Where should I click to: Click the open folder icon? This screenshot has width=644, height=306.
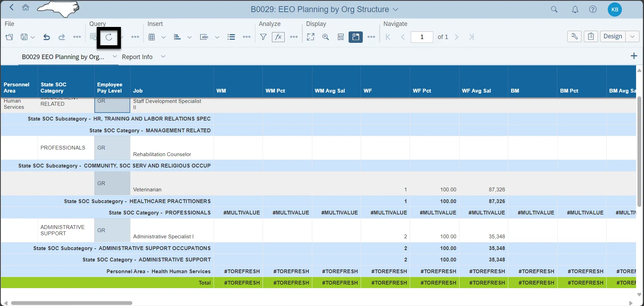(x=9, y=37)
